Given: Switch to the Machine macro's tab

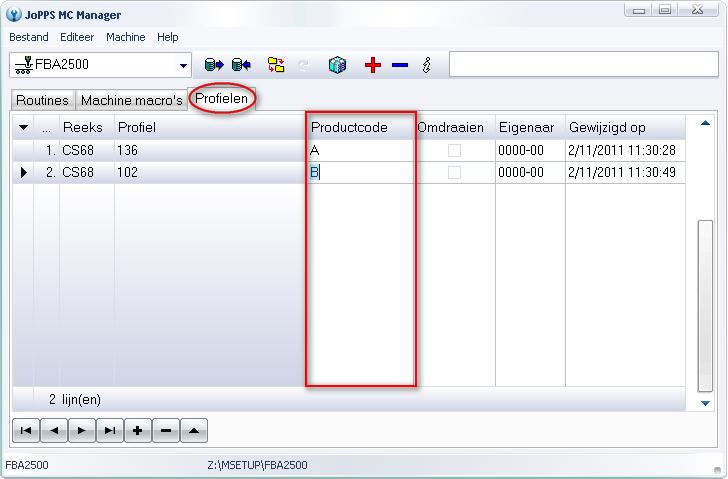Looking at the screenshot, I should coord(131,100).
